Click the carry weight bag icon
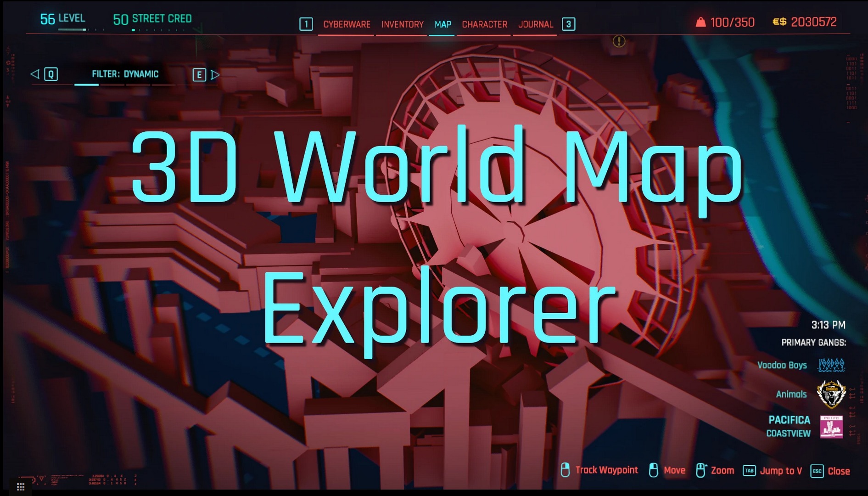Viewport: 868px width, 496px height. pyautogui.click(x=700, y=22)
